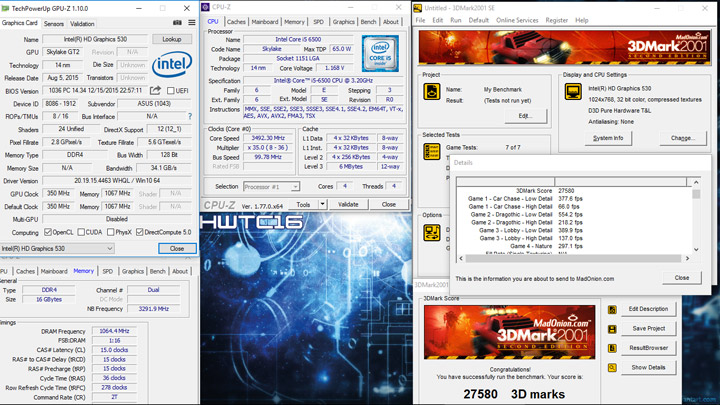Click the Details list horizontal scrollbar track
This screenshot has height=405, width=720.
[x=574, y=259]
